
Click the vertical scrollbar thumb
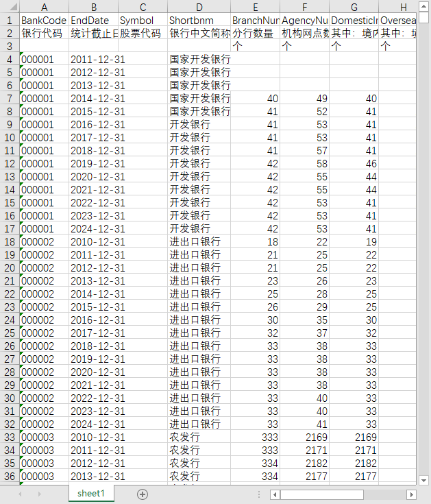(423, 17)
